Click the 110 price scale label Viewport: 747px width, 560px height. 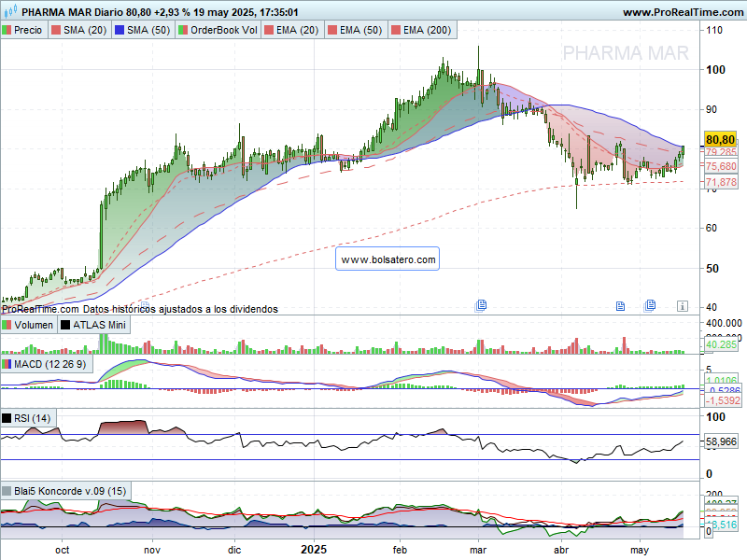(714, 30)
